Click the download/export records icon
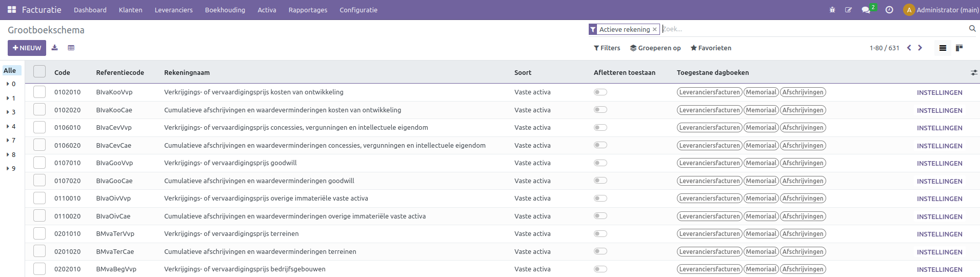This screenshot has width=980, height=277. click(x=54, y=48)
